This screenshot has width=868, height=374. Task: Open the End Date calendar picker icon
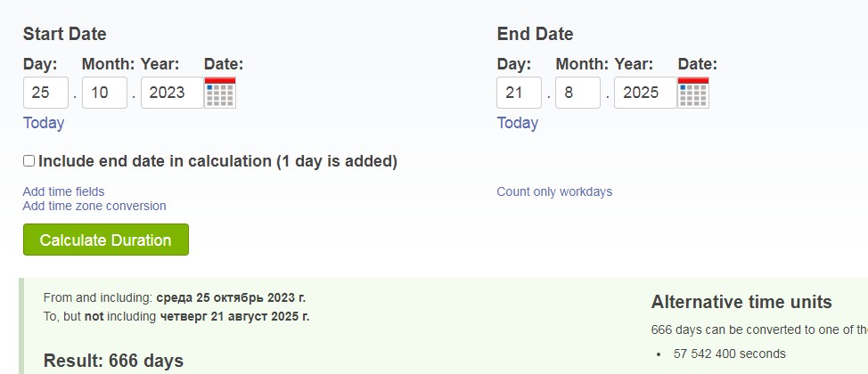point(693,93)
